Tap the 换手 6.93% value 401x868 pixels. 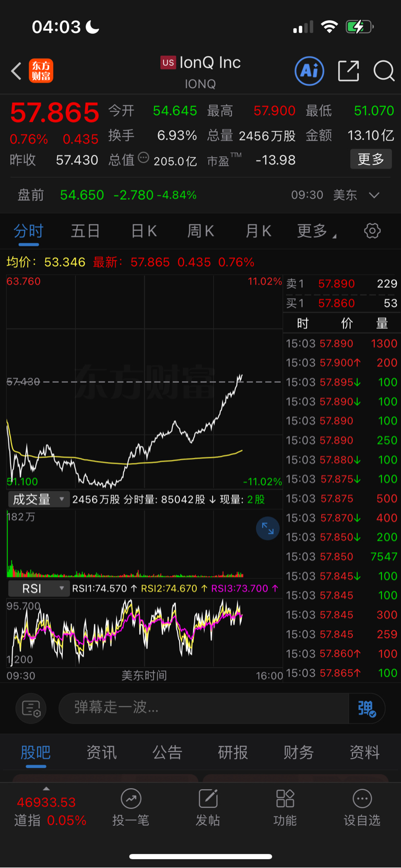pyautogui.click(x=177, y=136)
